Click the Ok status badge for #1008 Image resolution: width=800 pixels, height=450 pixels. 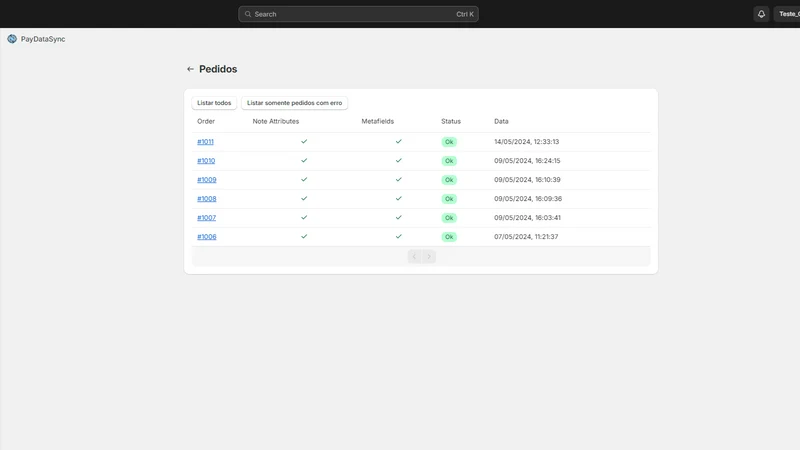click(449, 198)
